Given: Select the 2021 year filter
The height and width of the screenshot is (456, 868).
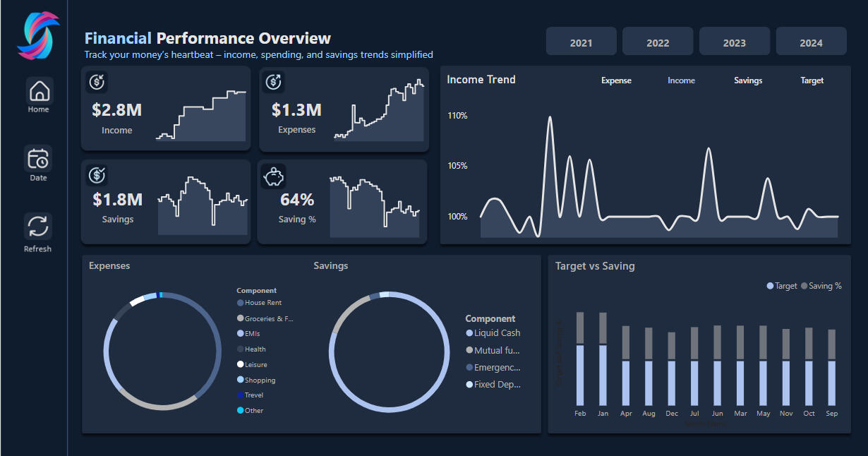Looking at the screenshot, I should coord(581,42).
